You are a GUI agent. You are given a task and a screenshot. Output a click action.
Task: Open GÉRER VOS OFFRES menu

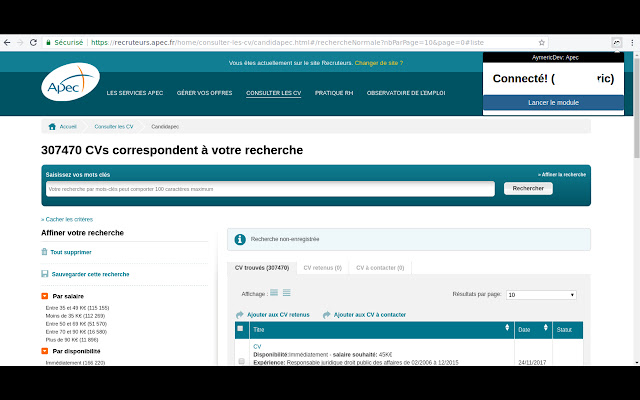[204, 93]
